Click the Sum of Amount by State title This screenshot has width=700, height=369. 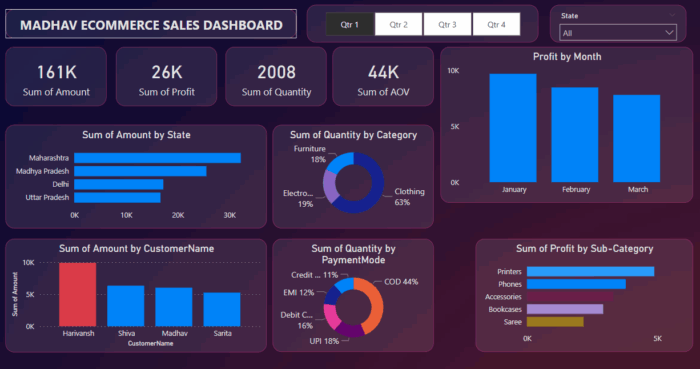pyautogui.click(x=136, y=135)
